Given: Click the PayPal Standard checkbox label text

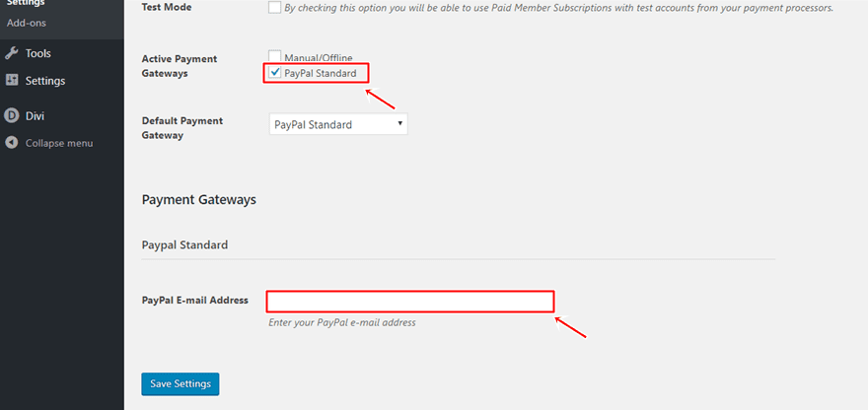Looking at the screenshot, I should click(x=321, y=73).
